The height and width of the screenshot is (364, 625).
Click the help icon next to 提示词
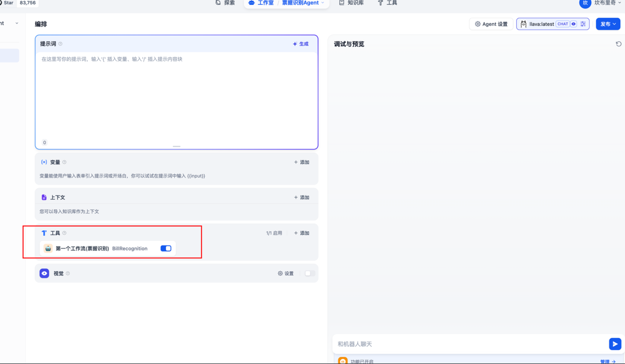click(x=61, y=44)
